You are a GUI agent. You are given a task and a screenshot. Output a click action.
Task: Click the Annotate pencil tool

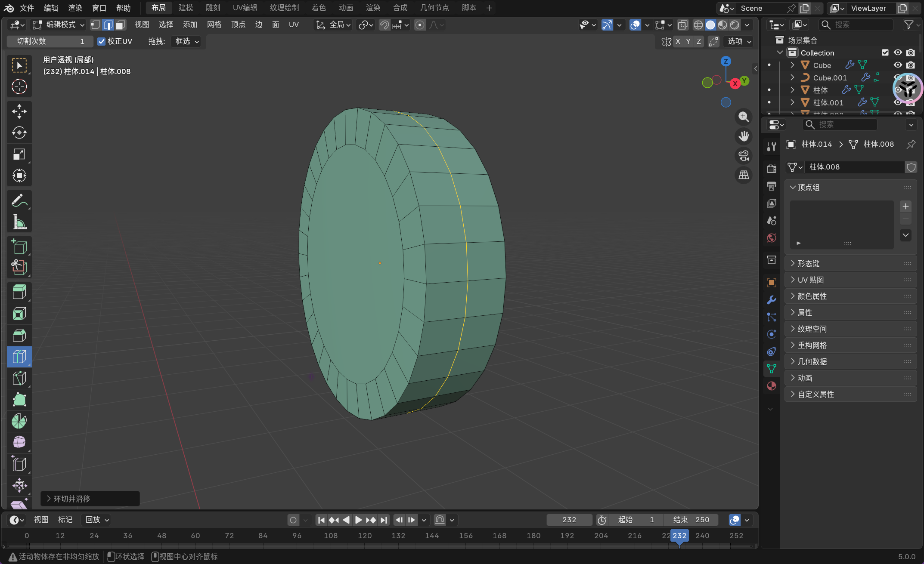click(19, 200)
